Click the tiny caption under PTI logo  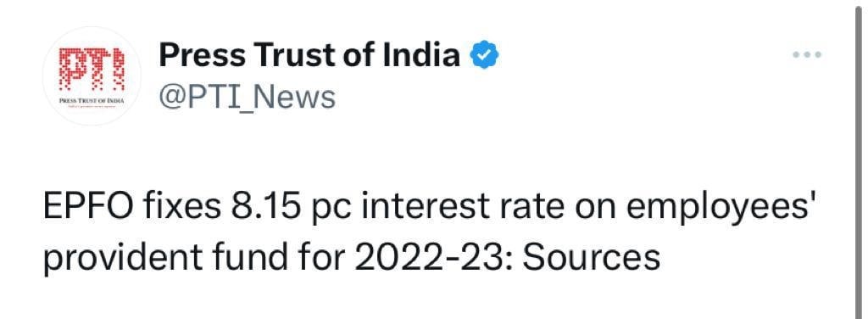click(92, 102)
